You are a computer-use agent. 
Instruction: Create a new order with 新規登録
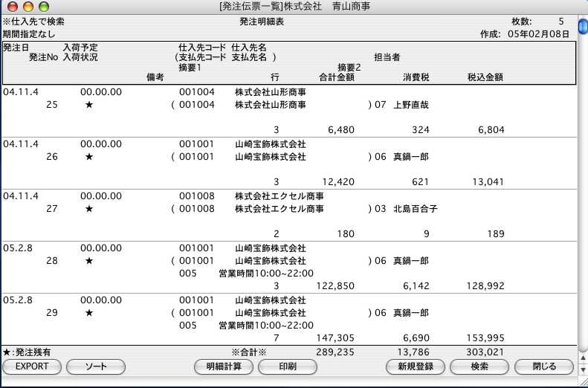(x=415, y=366)
